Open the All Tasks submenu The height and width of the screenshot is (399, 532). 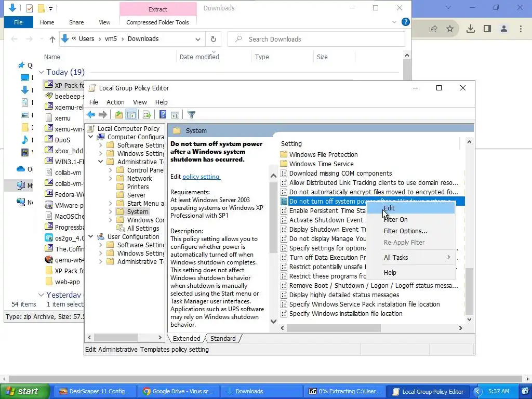(411, 258)
